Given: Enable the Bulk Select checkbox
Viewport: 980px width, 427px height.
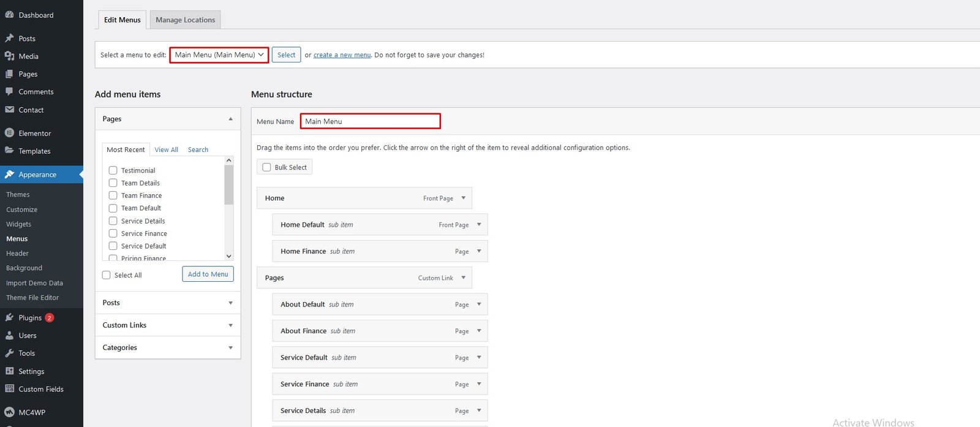Looking at the screenshot, I should coord(266,167).
